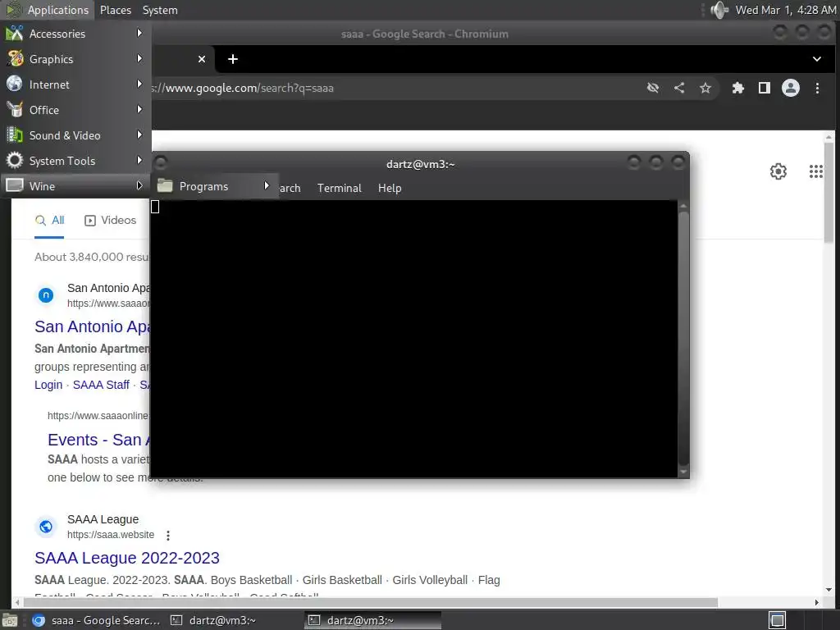The width and height of the screenshot is (840, 630).
Task: Click the terminal vertical scrollbar
Action: coord(683,339)
